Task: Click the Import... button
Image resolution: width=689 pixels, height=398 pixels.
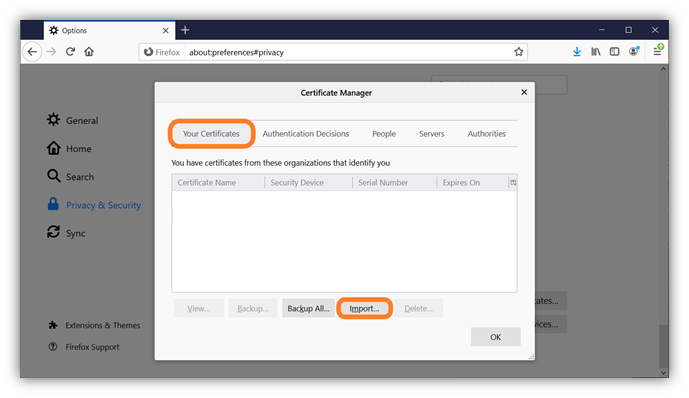Action: (x=364, y=308)
